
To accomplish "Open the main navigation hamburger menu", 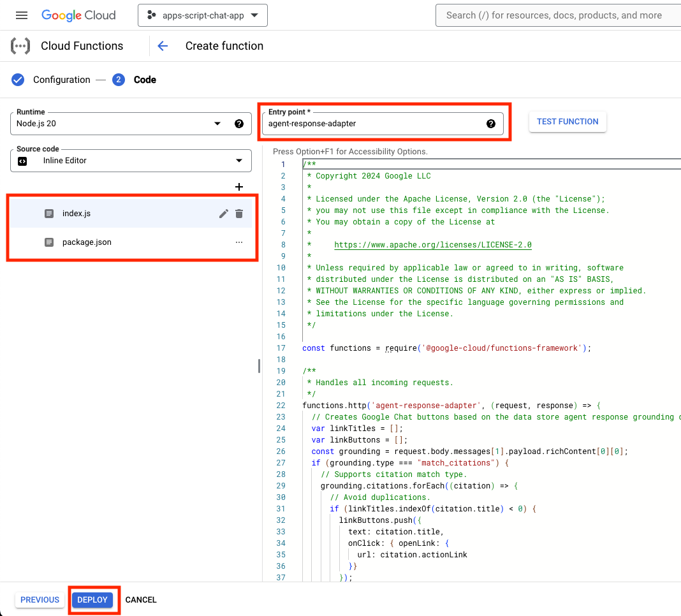I will [x=22, y=15].
